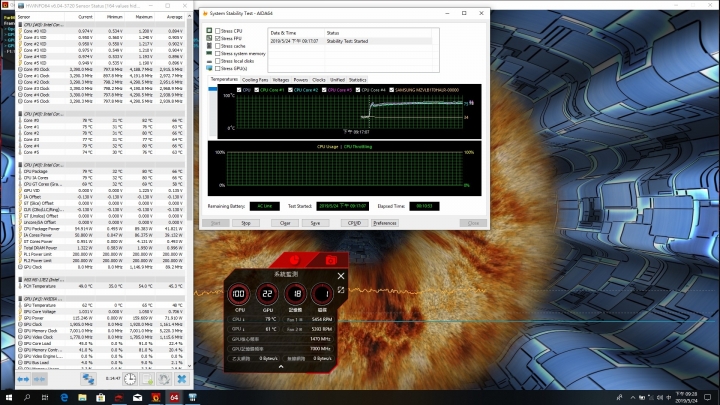
Task: Select GPU Temperature row in HWiNFO
Action: [101, 305]
